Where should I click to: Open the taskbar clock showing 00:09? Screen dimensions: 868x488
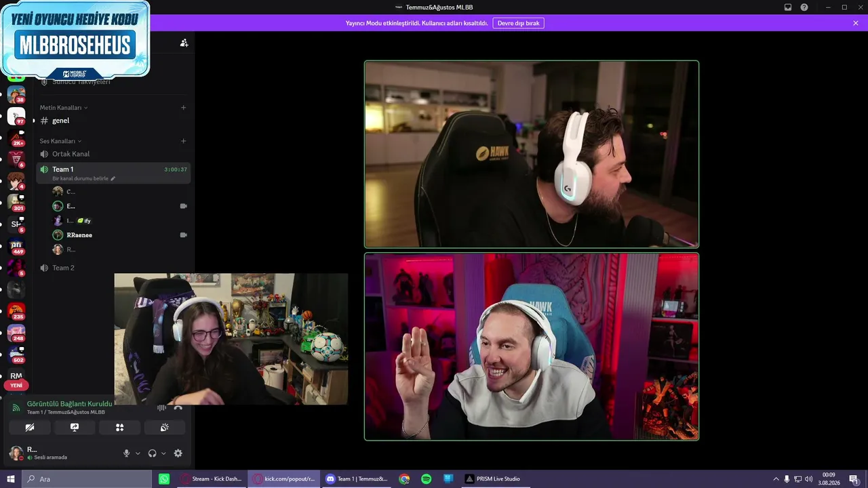(829, 479)
